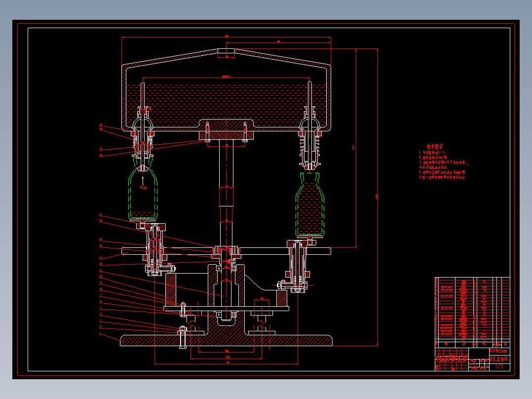Viewport: 532px width, 399px height.
Task: Click the liquid storage tank body
Action: [227, 90]
